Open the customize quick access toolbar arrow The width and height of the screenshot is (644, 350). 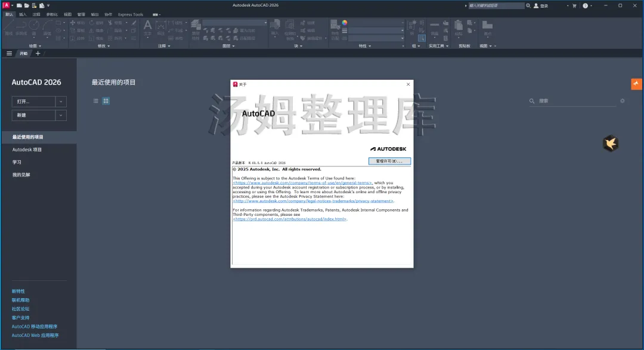[48, 6]
